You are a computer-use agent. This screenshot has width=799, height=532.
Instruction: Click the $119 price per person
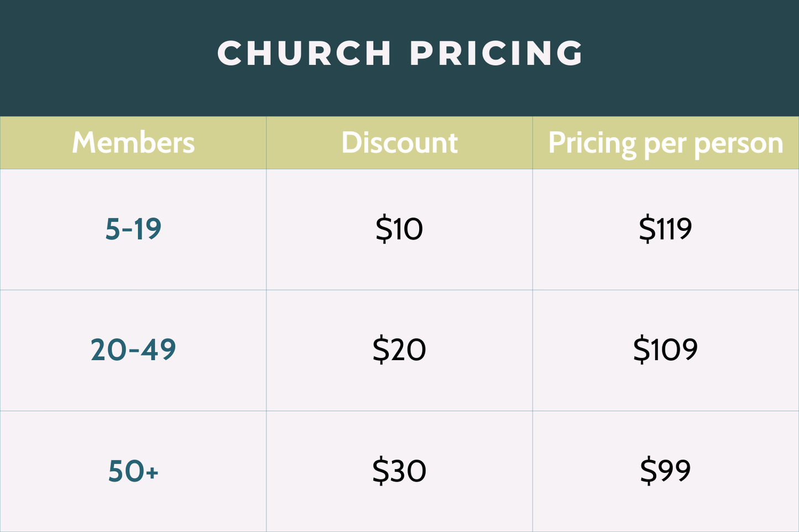click(665, 229)
